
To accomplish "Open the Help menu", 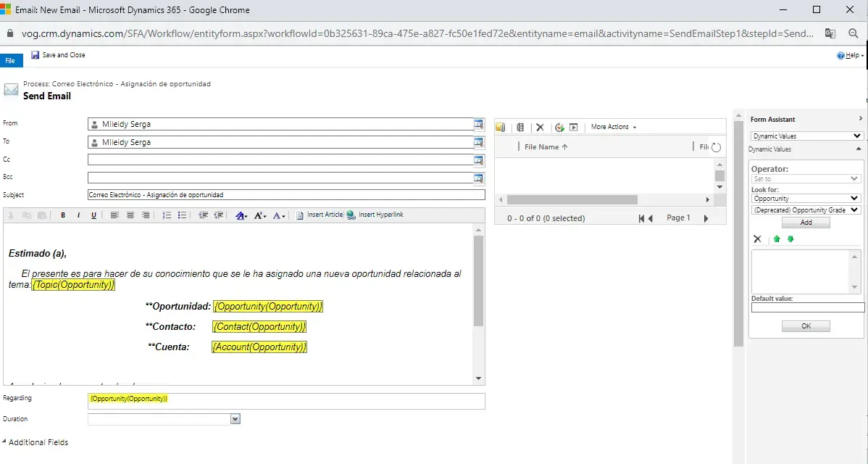I will [x=850, y=56].
